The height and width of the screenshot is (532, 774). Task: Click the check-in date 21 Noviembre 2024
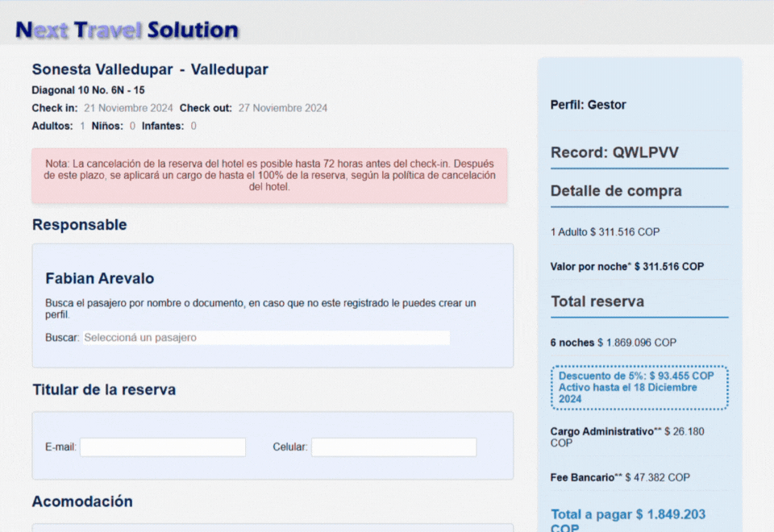128,108
